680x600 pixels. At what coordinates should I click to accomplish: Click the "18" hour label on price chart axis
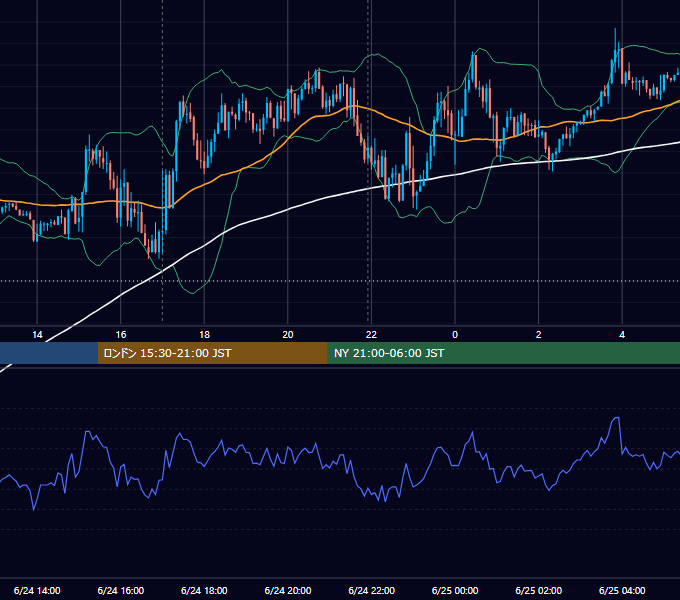coord(204,335)
